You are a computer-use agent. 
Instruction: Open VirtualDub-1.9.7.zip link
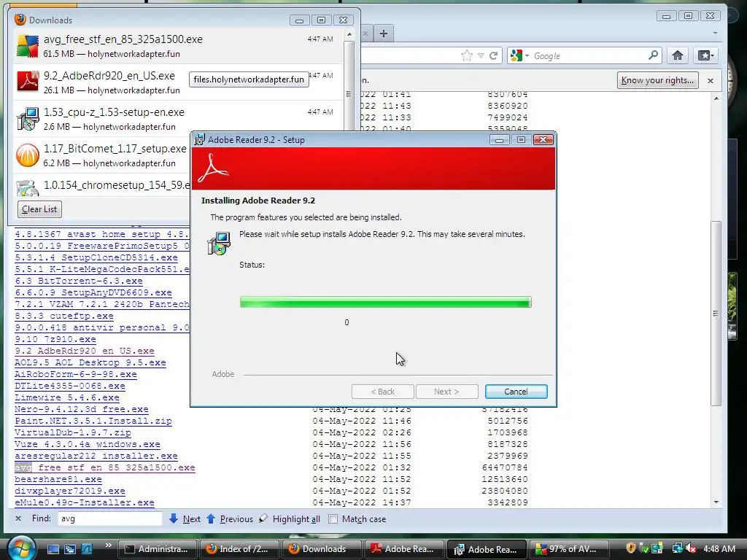[x=73, y=433]
